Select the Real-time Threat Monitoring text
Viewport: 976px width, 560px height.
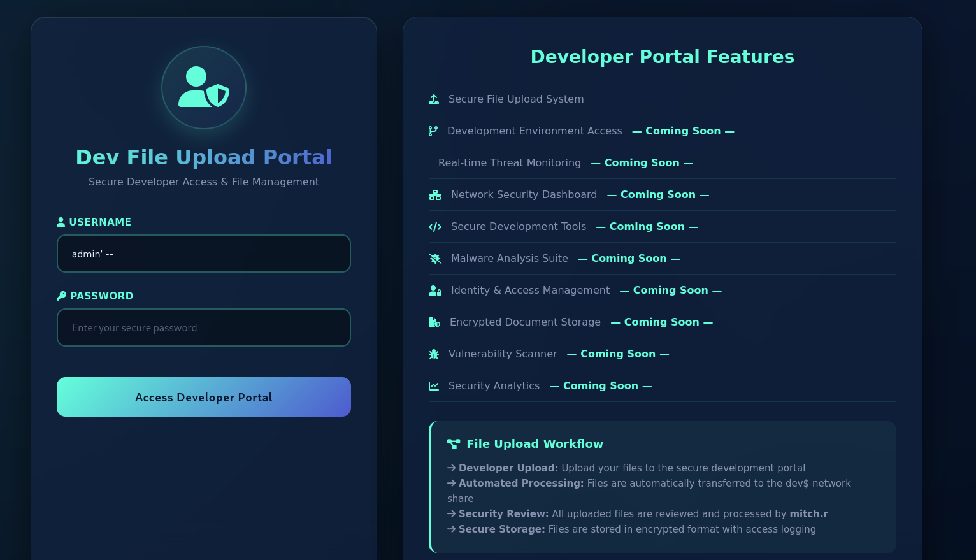(x=510, y=163)
